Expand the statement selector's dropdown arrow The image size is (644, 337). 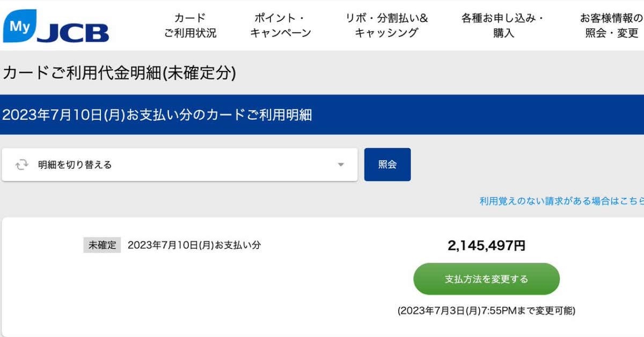click(341, 165)
